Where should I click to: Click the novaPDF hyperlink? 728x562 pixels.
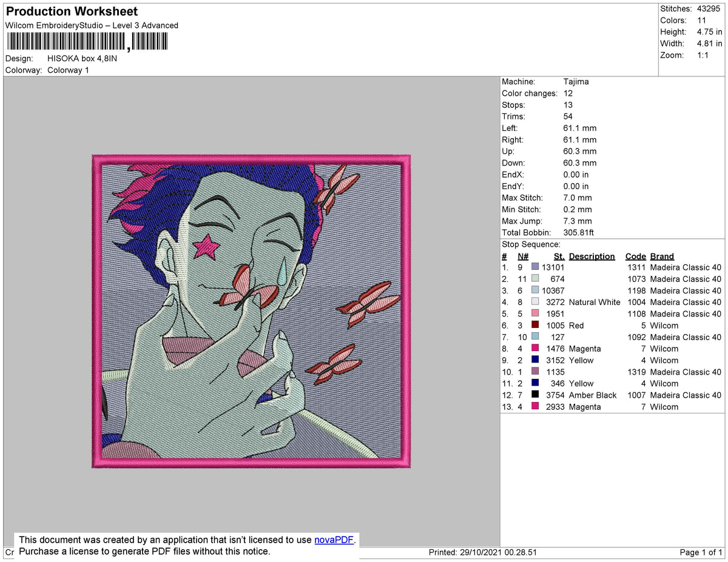(x=332, y=540)
